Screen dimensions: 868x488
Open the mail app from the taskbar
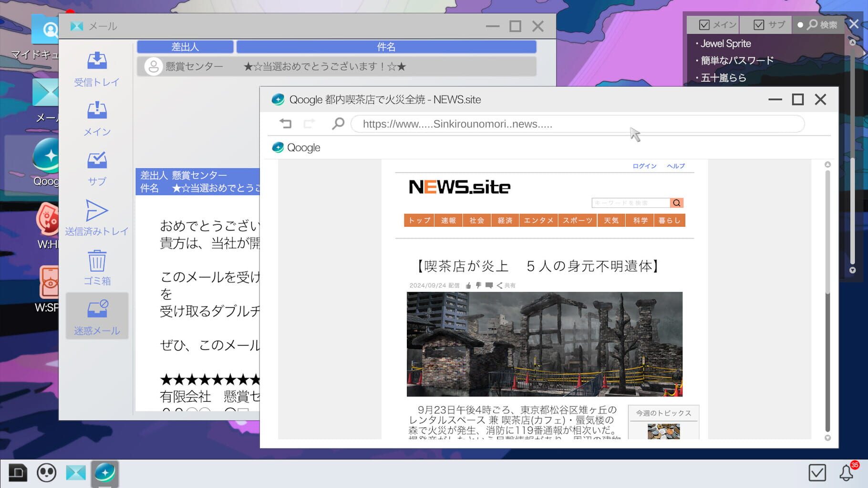pos(76,473)
